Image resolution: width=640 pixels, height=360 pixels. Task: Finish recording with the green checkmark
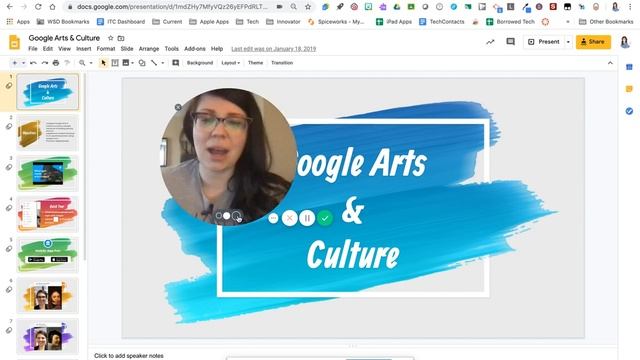325,218
